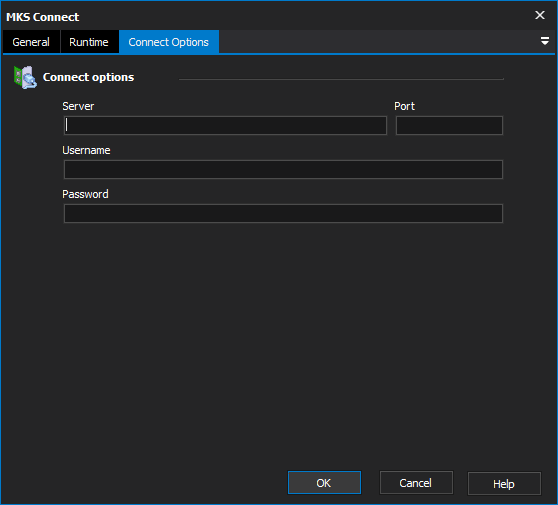Screen dimensions: 558x505
Task: Select the Connect Options tab
Action: coord(169,42)
